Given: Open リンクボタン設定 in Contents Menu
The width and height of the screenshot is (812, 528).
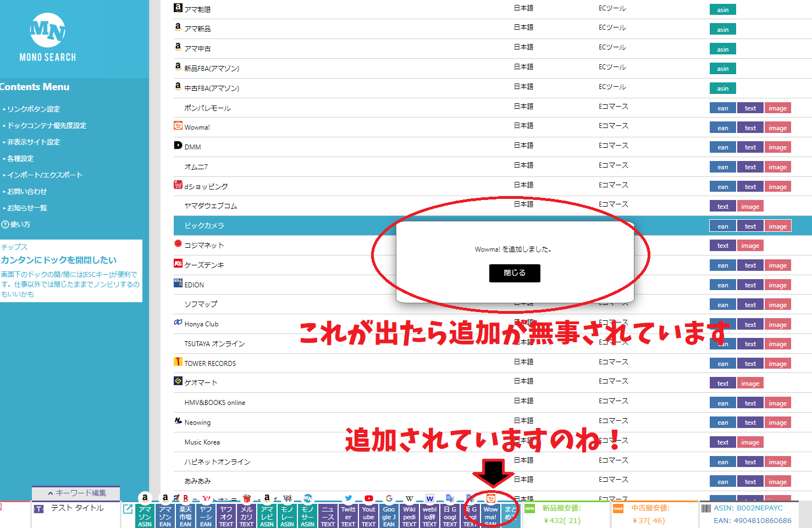Looking at the screenshot, I should 34,109.
